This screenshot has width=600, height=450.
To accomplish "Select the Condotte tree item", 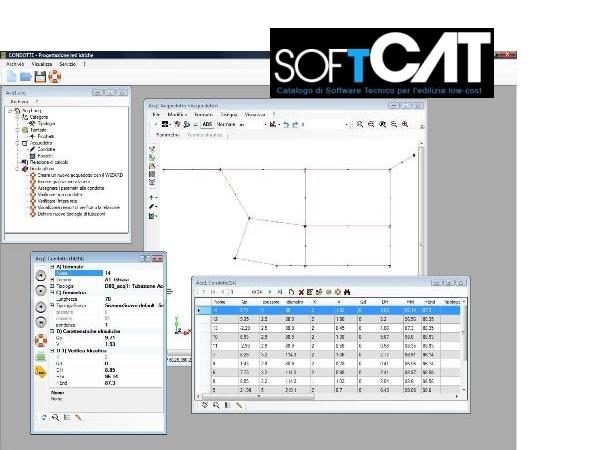I will click(46, 149).
